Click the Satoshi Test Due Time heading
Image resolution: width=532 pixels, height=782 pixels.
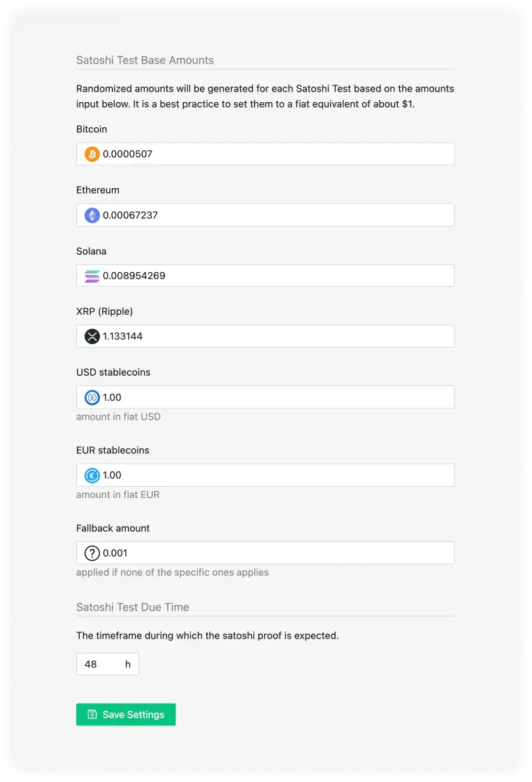click(x=132, y=607)
